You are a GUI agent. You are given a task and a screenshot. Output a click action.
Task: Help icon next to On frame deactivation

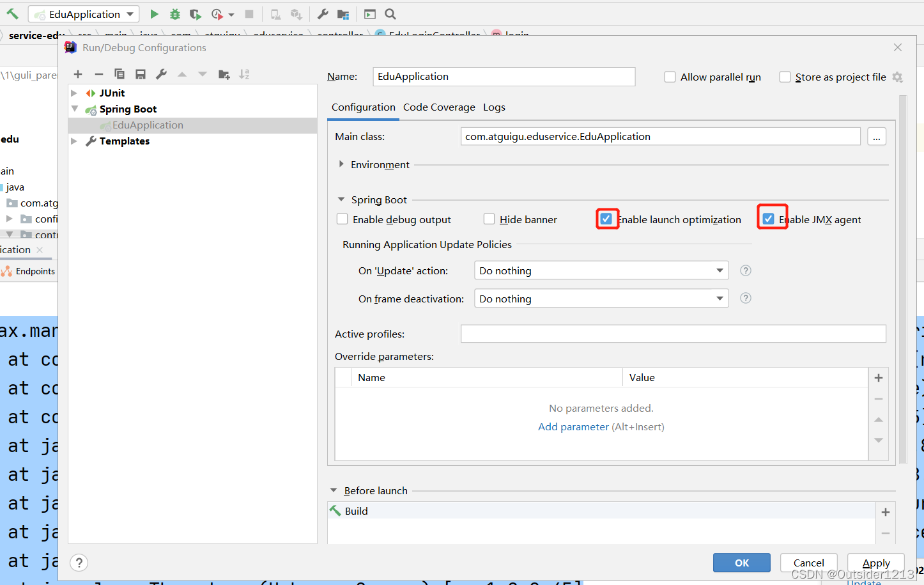(x=745, y=298)
